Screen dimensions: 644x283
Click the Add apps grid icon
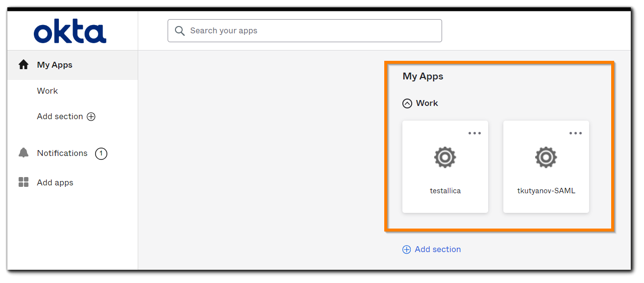pos(24,182)
